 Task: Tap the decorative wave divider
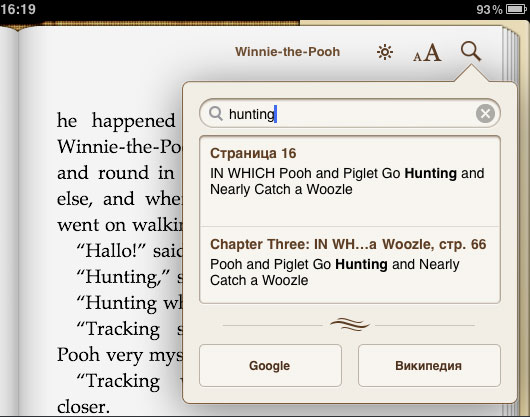click(x=350, y=325)
